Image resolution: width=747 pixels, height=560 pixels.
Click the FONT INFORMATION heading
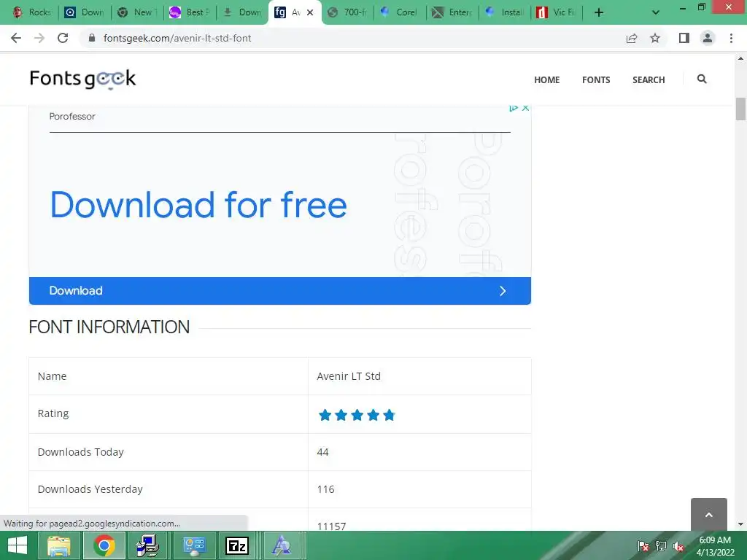(109, 327)
